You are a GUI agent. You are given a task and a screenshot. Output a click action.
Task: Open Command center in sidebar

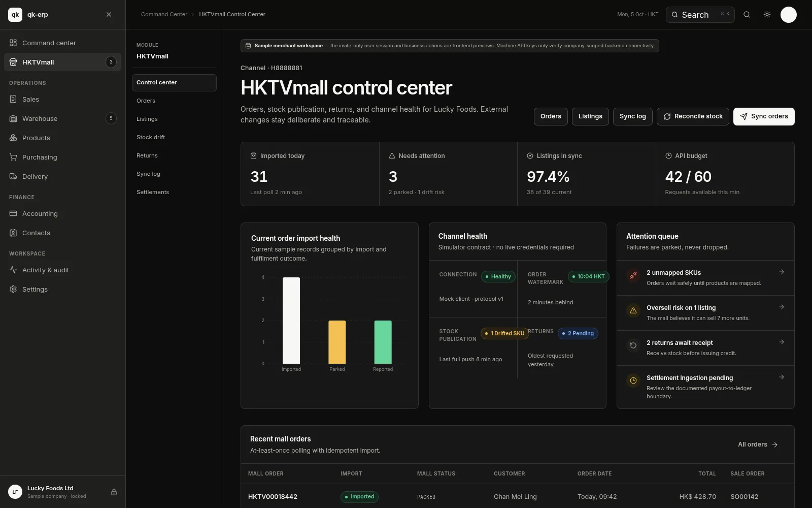(62, 43)
